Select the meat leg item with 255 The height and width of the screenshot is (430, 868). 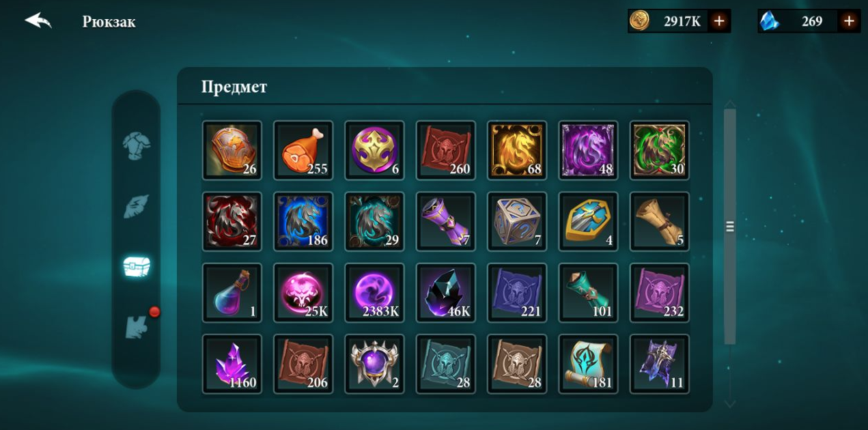303,150
